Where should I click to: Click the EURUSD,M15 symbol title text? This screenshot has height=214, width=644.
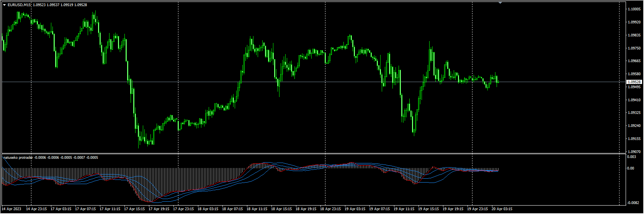20,5
